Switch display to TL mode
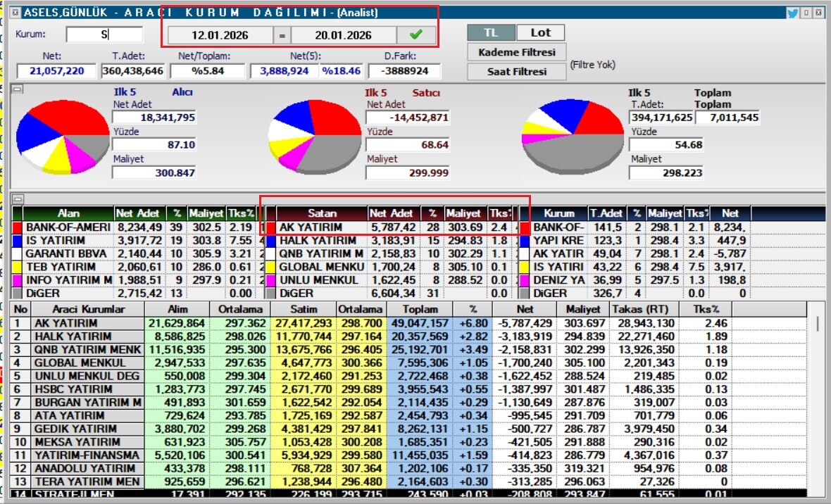831x504 pixels. point(490,32)
